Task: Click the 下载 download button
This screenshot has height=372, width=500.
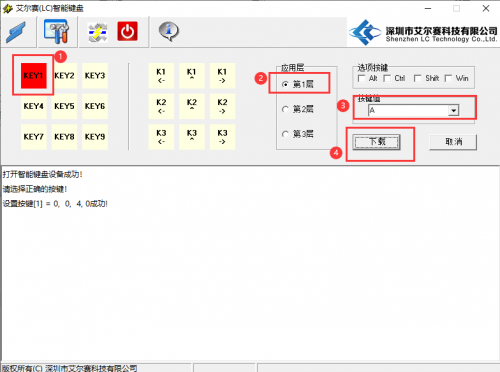Action: [x=377, y=142]
